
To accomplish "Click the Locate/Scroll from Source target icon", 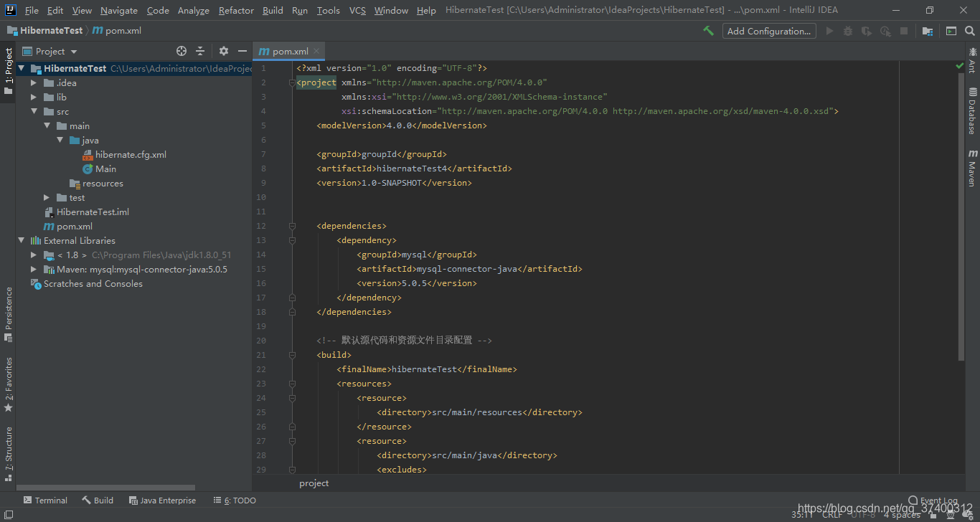I will pos(182,51).
